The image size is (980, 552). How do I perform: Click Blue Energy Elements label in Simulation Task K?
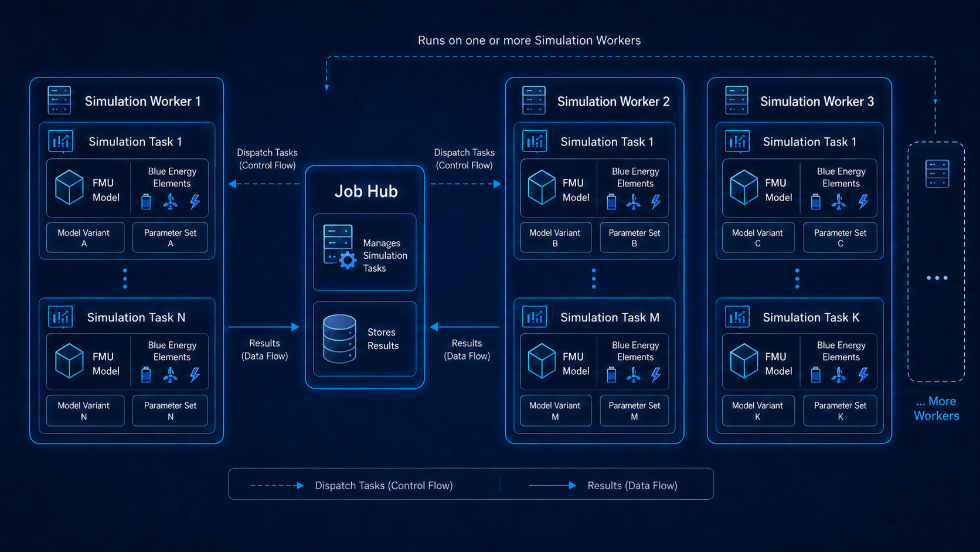(841, 351)
